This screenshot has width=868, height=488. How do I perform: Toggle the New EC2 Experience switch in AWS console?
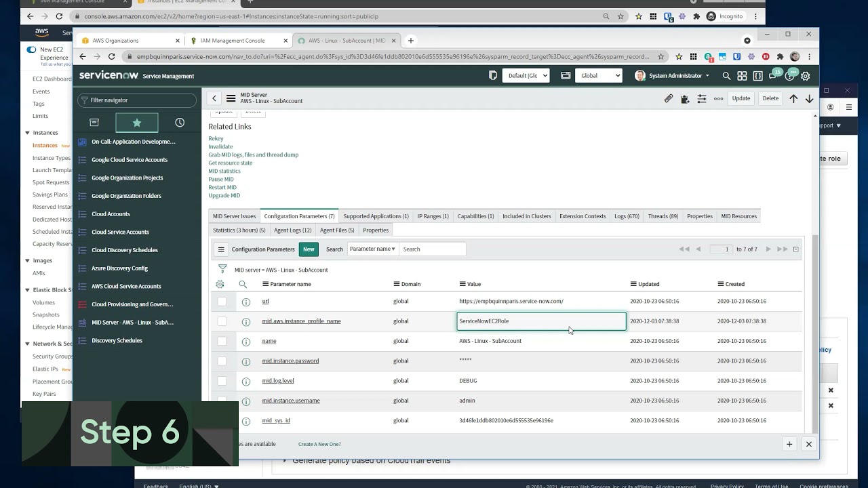(31, 49)
